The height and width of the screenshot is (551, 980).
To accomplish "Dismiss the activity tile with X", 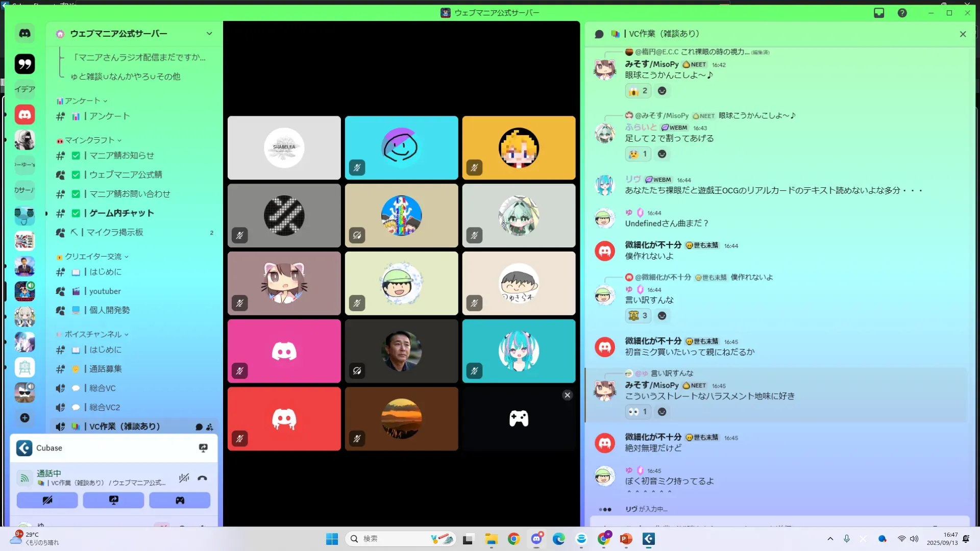I will click(567, 395).
